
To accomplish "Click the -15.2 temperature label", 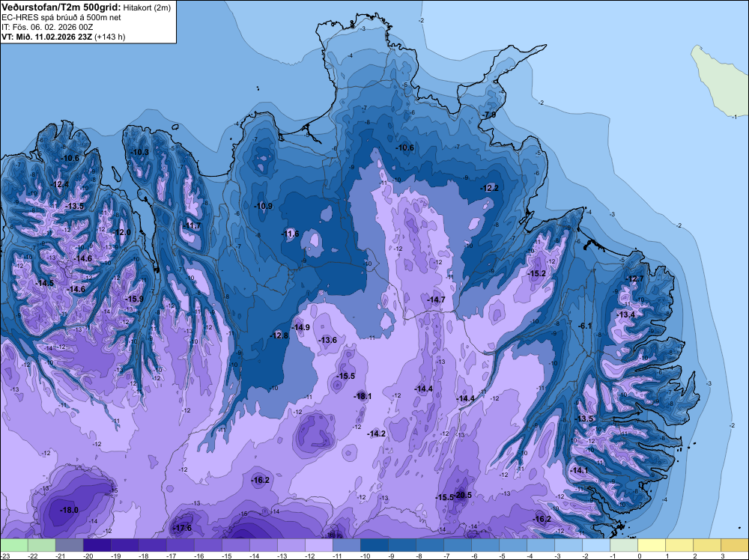I will pos(537,273).
